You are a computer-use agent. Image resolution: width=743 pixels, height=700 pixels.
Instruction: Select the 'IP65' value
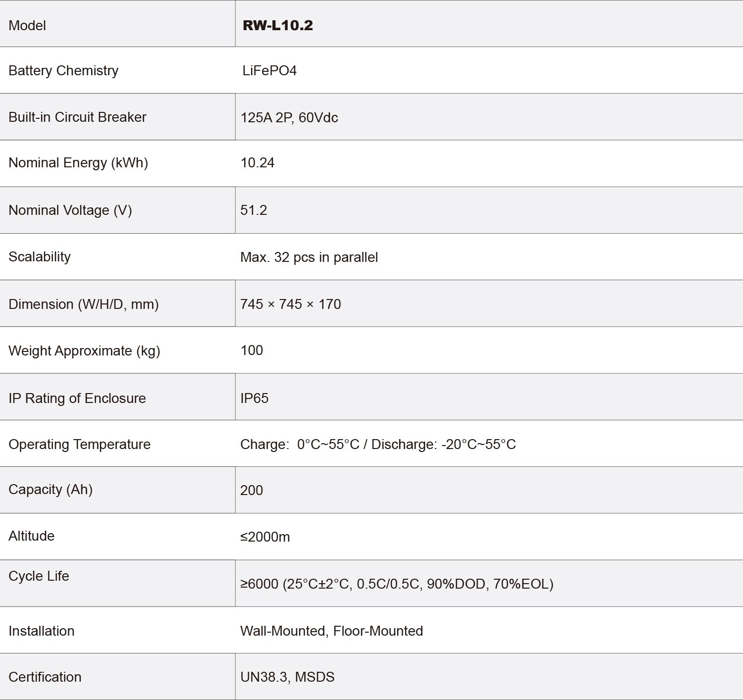pyautogui.click(x=255, y=399)
